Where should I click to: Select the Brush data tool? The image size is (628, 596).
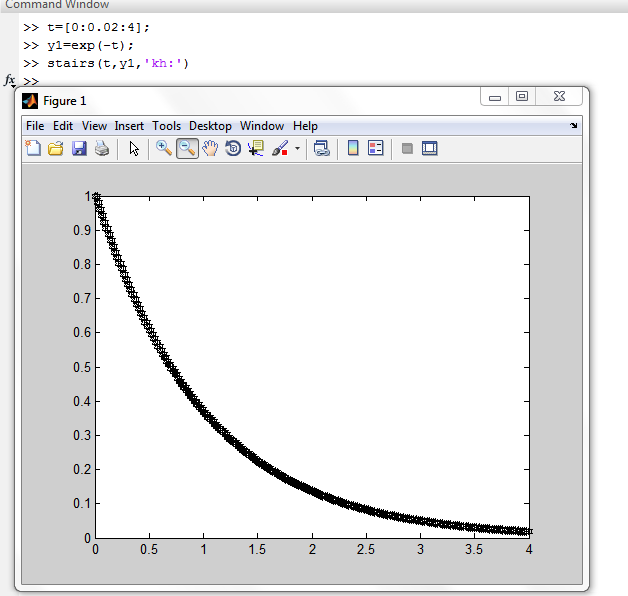280,148
